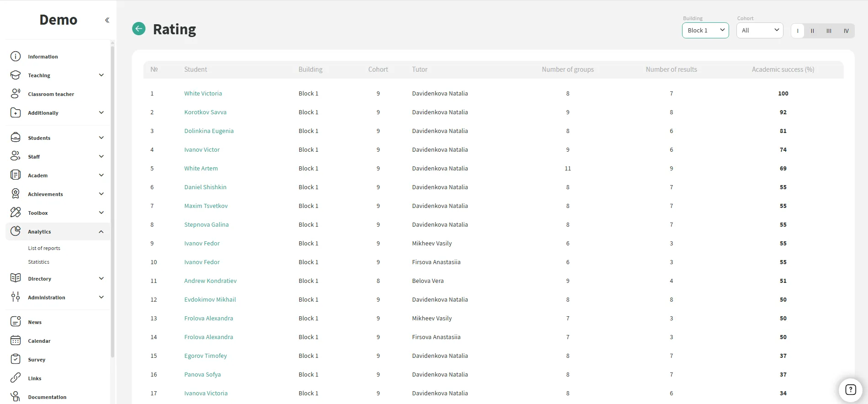Click the Survey clipboard icon
This screenshot has width=868, height=404.
click(x=16, y=359)
